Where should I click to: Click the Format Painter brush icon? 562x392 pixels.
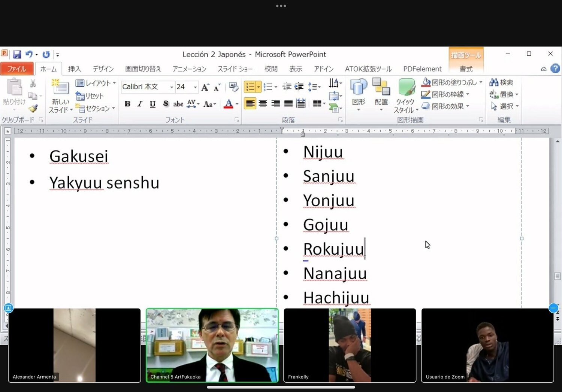[x=33, y=109]
